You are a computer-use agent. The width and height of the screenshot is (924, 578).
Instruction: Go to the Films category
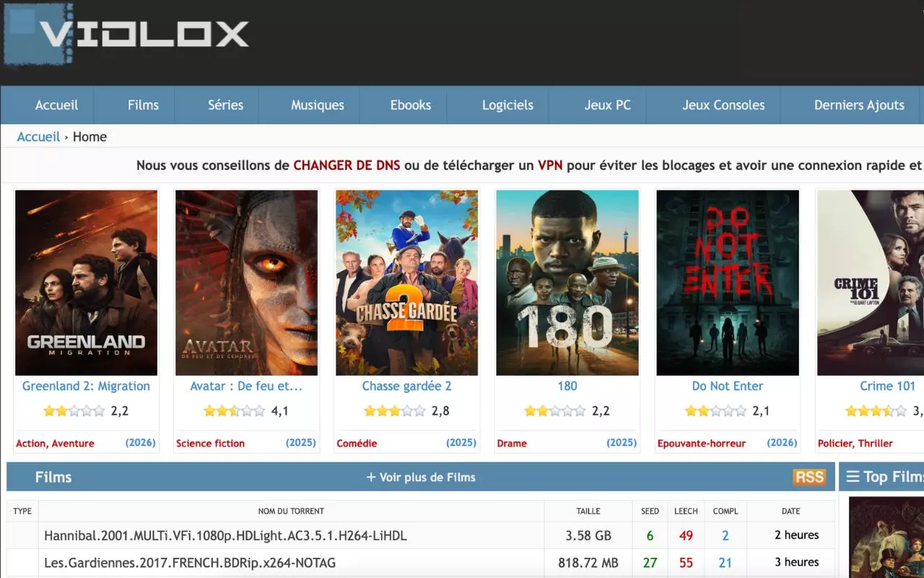click(143, 105)
